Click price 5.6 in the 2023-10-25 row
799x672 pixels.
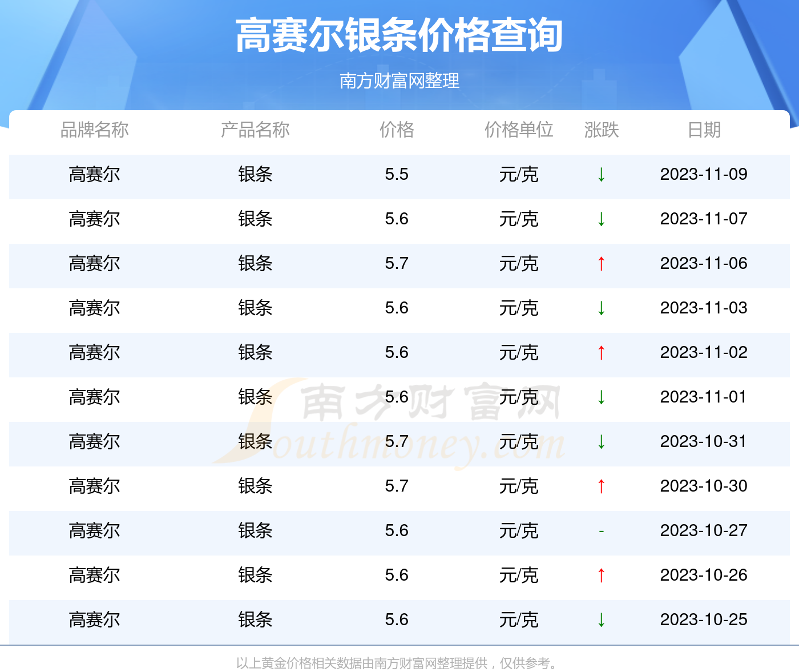[x=397, y=619]
